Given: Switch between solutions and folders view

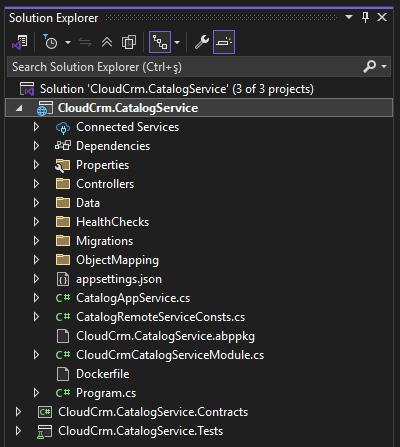Looking at the screenshot, I should pos(20,42).
